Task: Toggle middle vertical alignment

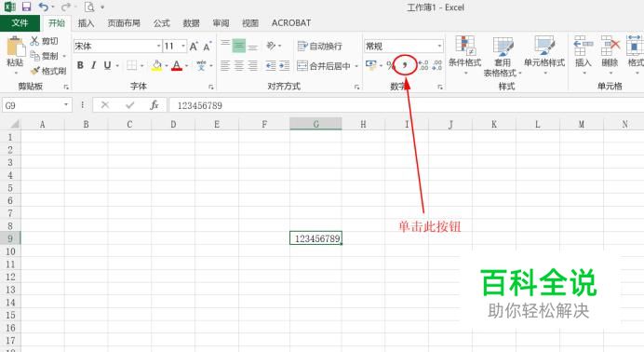Action: (238, 46)
